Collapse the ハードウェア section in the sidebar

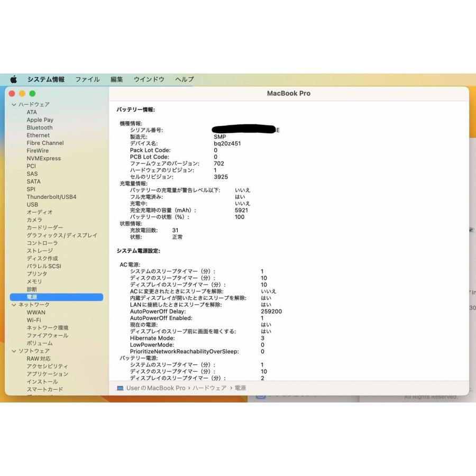[13, 104]
